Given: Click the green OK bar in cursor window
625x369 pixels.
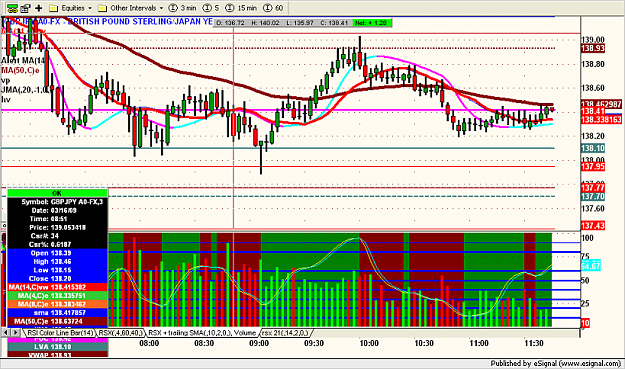Looking at the screenshot, I should (x=57, y=193).
